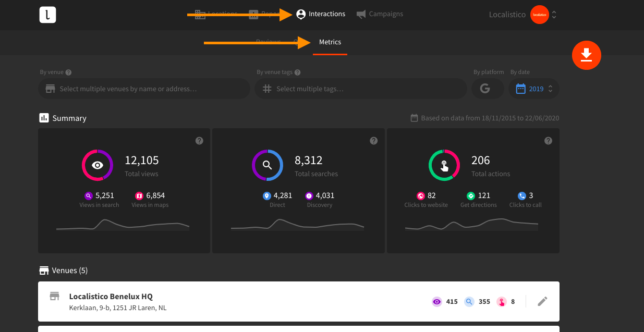Select the Metrics sub-tab
The width and height of the screenshot is (644, 332).
coord(330,42)
